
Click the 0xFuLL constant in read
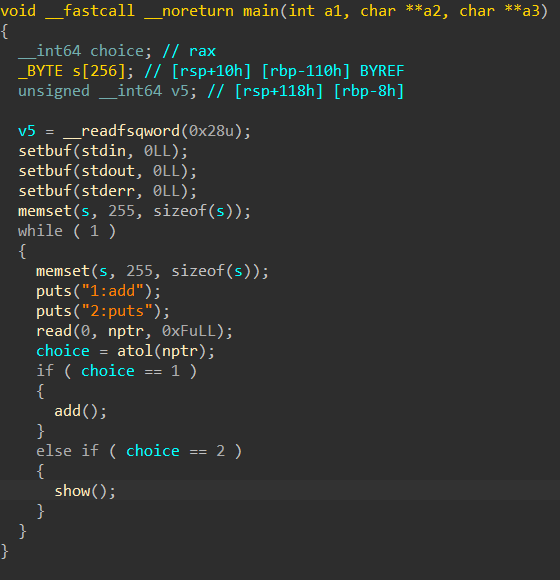[x=189, y=331]
